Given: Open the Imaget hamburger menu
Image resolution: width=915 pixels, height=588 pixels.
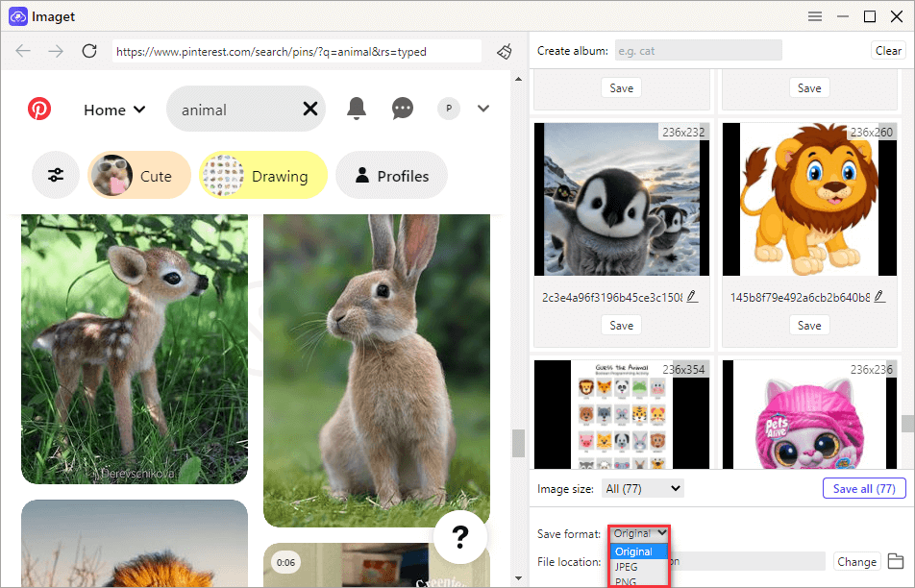Looking at the screenshot, I should [x=815, y=16].
